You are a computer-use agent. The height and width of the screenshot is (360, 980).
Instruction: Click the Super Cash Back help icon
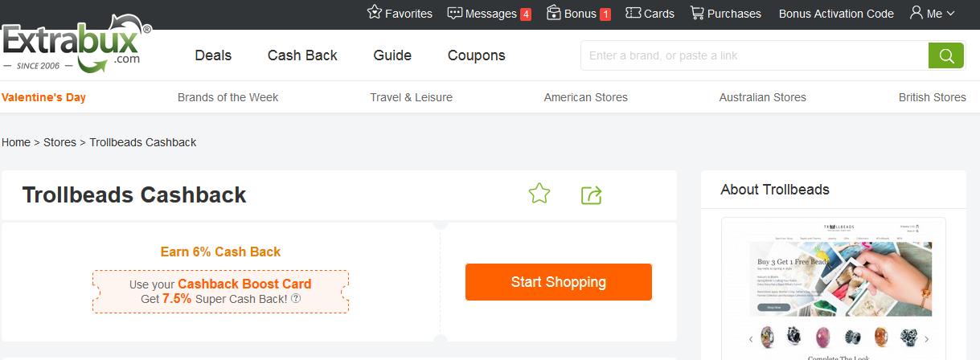296,298
